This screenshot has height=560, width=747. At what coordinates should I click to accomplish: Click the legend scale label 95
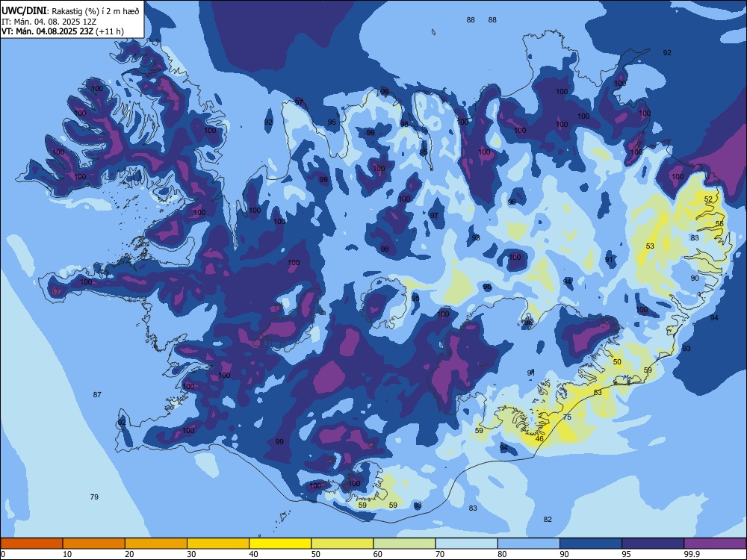(626, 554)
